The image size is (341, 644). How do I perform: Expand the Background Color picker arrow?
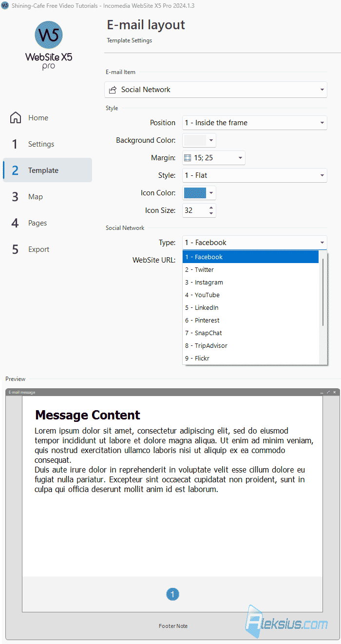pyautogui.click(x=211, y=140)
